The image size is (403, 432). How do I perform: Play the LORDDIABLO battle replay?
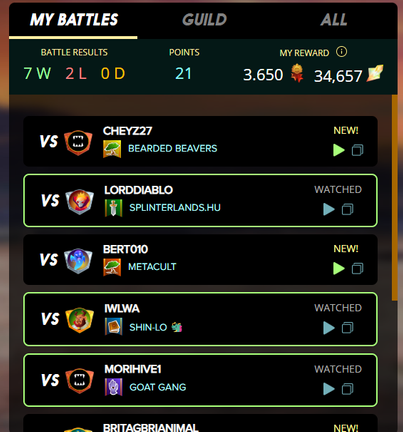(329, 209)
